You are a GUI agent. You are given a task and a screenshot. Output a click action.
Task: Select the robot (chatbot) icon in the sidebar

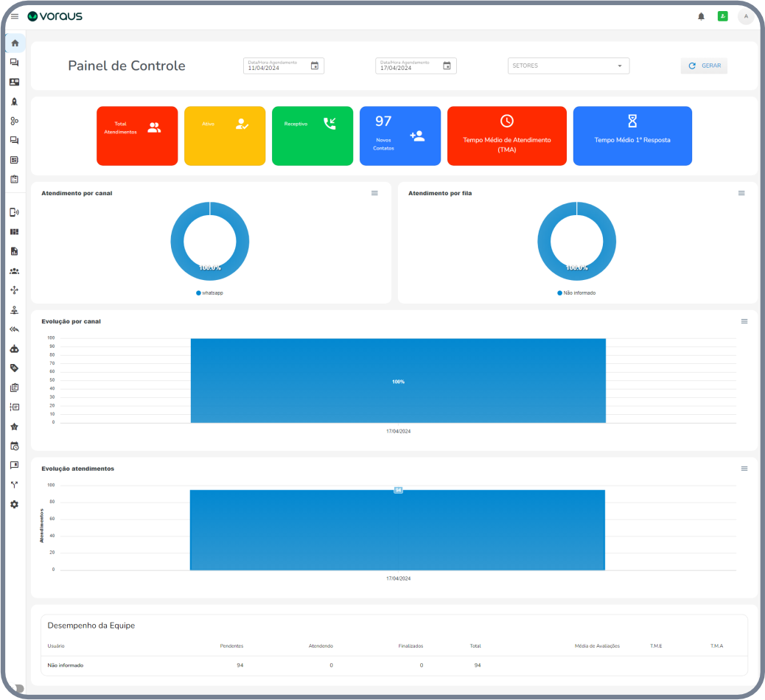pyautogui.click(x=15, y=349)
